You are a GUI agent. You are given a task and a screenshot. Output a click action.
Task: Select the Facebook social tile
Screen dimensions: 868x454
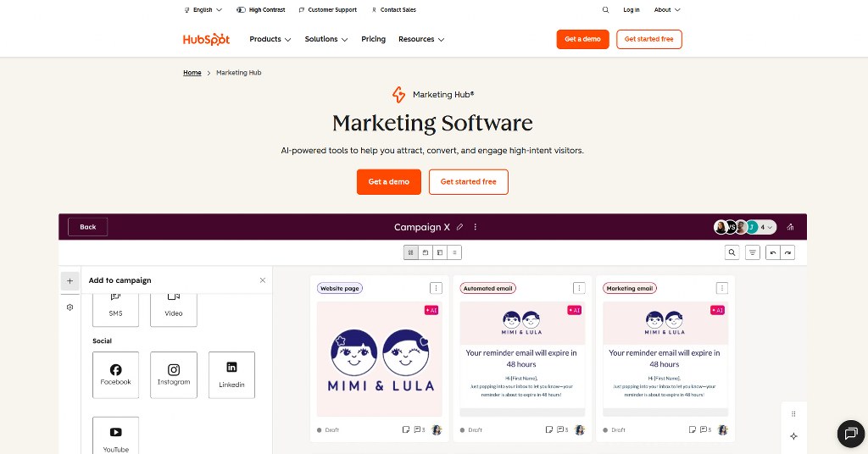[115, 375]
